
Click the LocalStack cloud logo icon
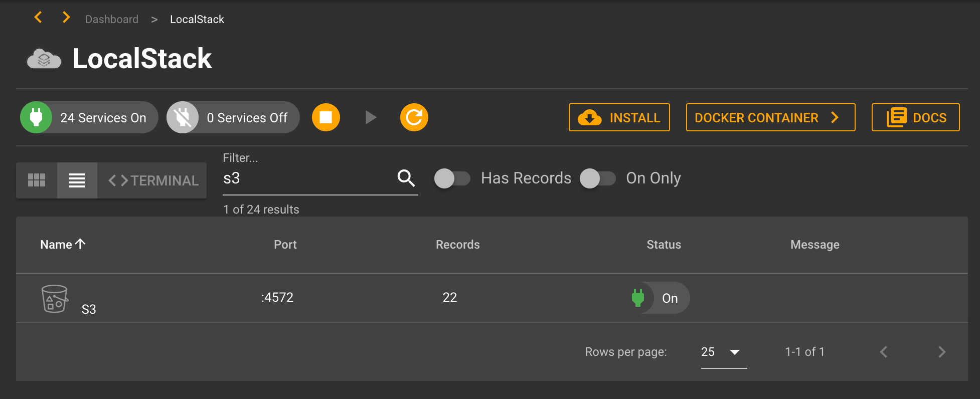click(44, 59)
